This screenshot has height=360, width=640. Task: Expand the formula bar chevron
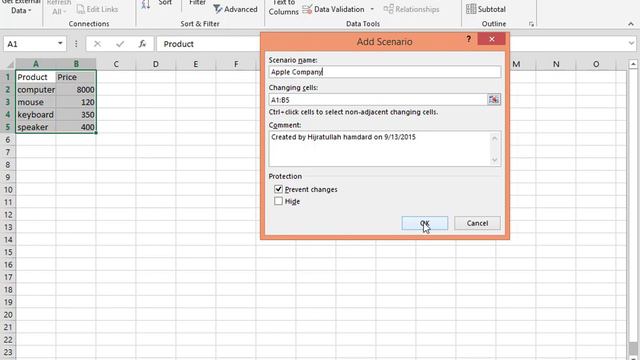pos(631,43)
